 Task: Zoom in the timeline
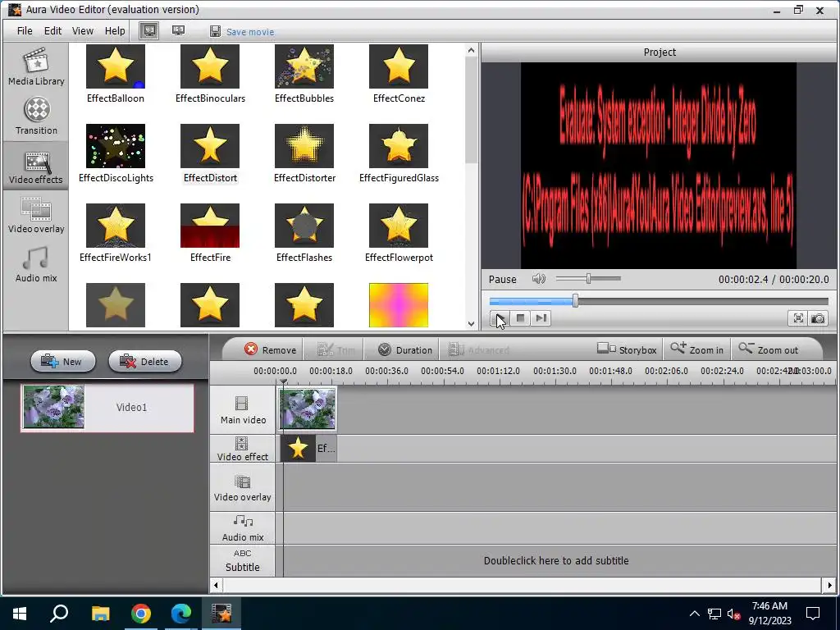coord(697,349)
